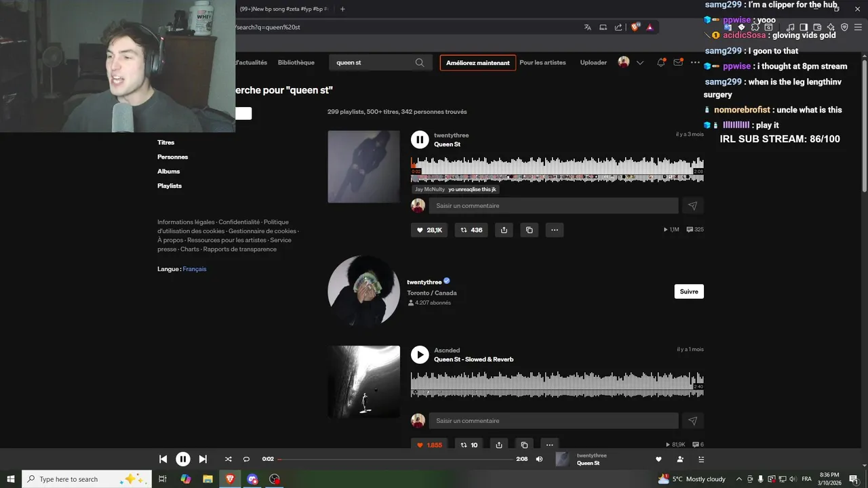Open Rapports de transparence link
Screen dimensions: 868x488
(240, 249)
